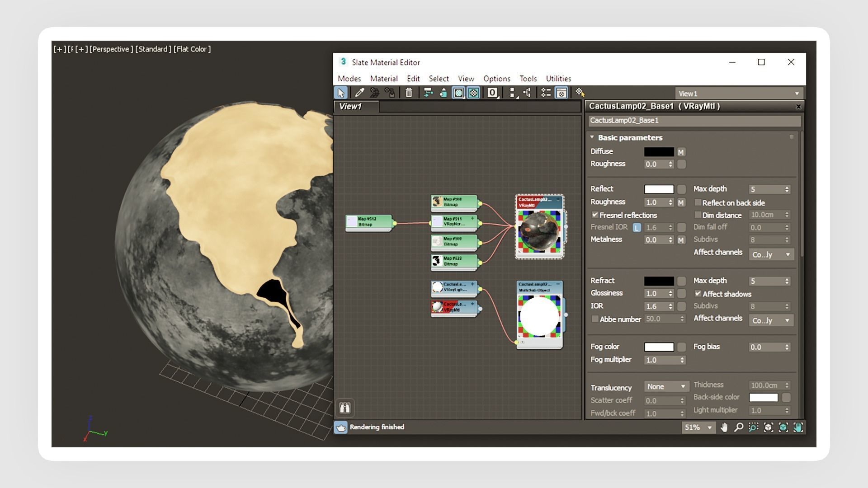Click the Fresnel IOR lock L button

[x=637, y=228]
